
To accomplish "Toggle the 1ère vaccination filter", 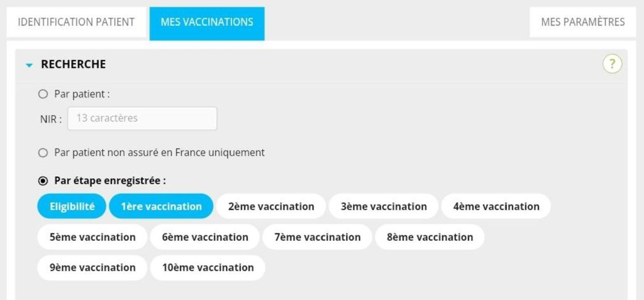I will 162,206.
